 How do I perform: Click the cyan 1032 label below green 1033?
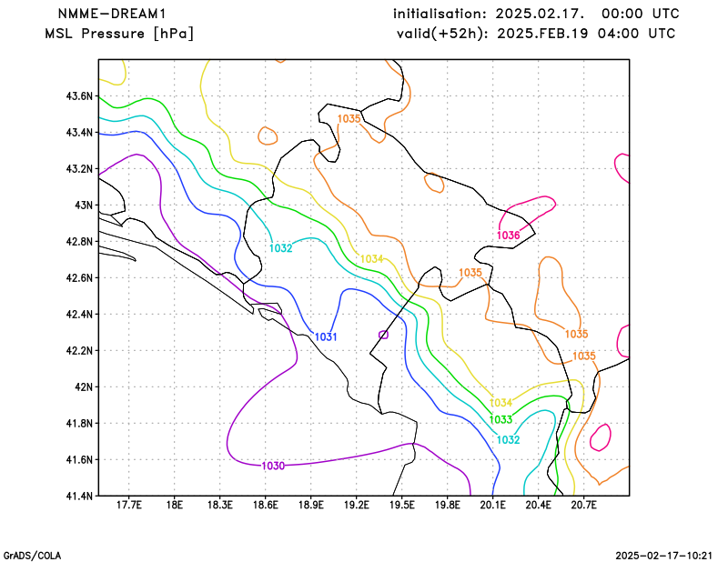click(508, 440)
